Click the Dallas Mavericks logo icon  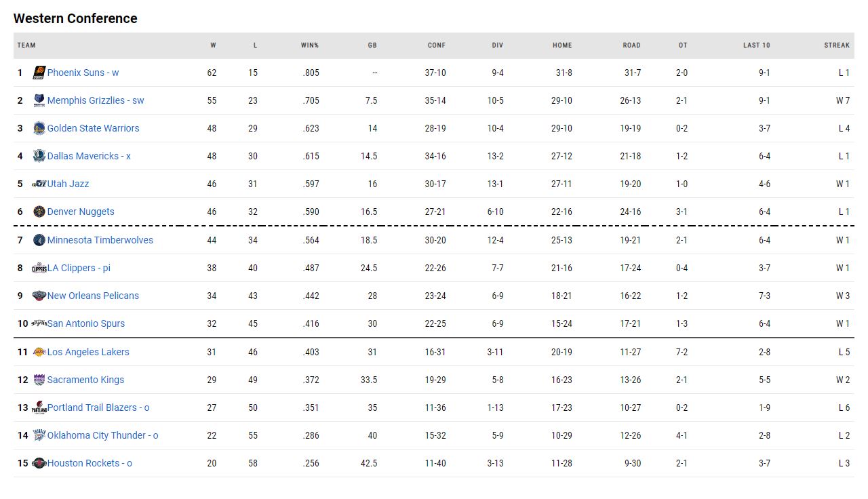click(x=39, y=156)
